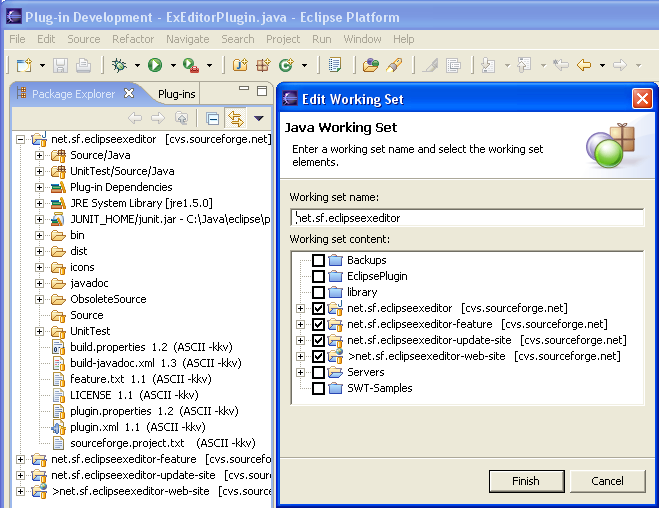The image size is (659, 508).
Task: Click the yellow Back arrow icon
Action: [584, 65]
